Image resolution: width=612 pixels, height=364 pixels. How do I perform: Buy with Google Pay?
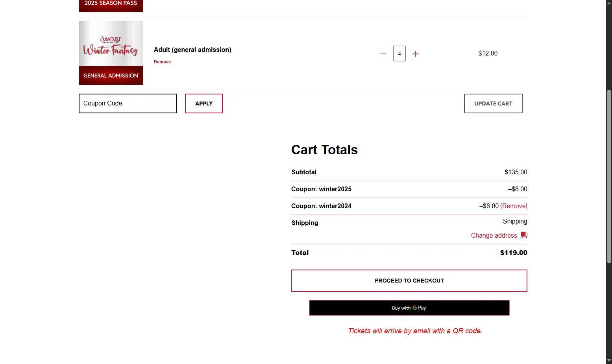pyautogui.click(x=409, y=308)
